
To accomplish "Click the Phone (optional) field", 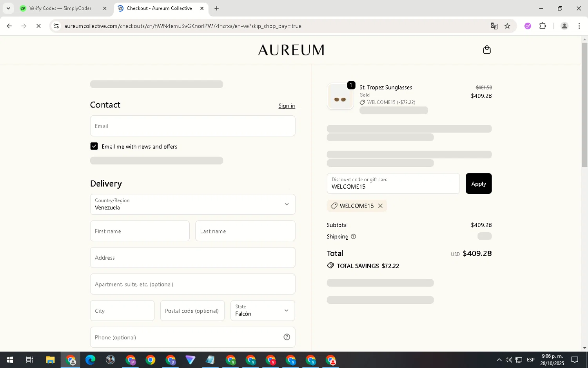I will click(192, 337).
